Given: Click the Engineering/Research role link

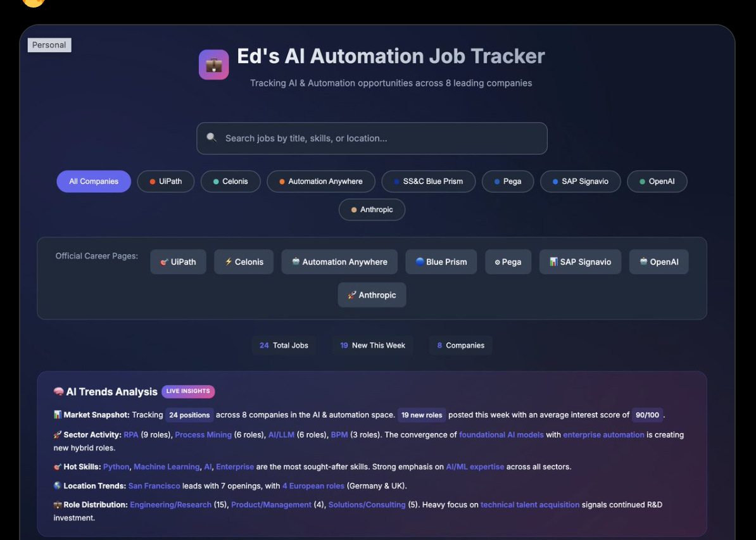Looking at the screenshot, I should pyautogui.click(x=171, y=505).
